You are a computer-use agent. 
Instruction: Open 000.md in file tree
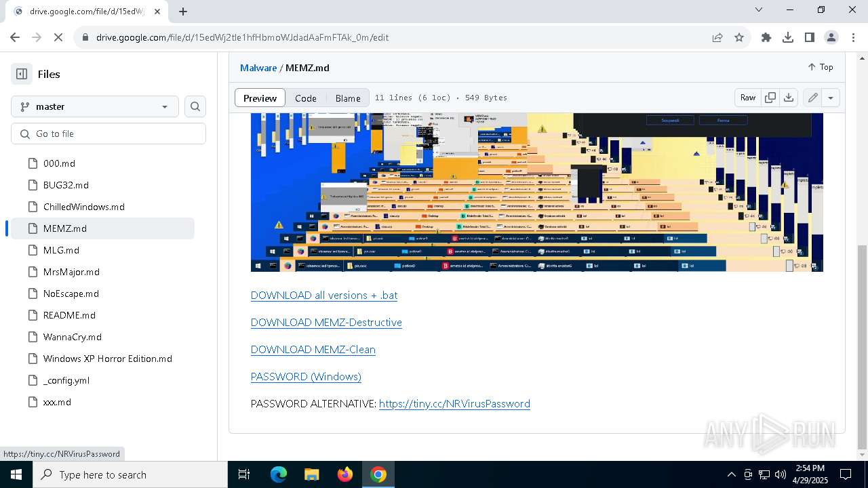(x=59, y=163)
